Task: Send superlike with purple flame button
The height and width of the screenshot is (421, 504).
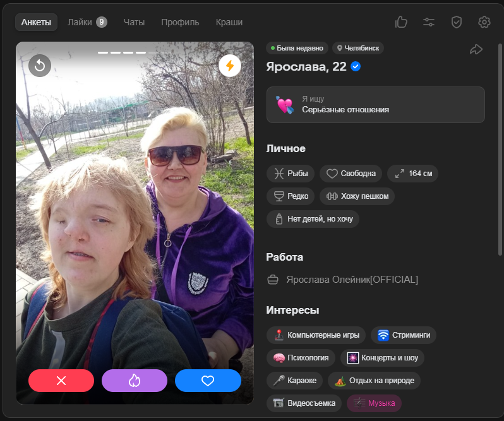Action: [135, 381]
